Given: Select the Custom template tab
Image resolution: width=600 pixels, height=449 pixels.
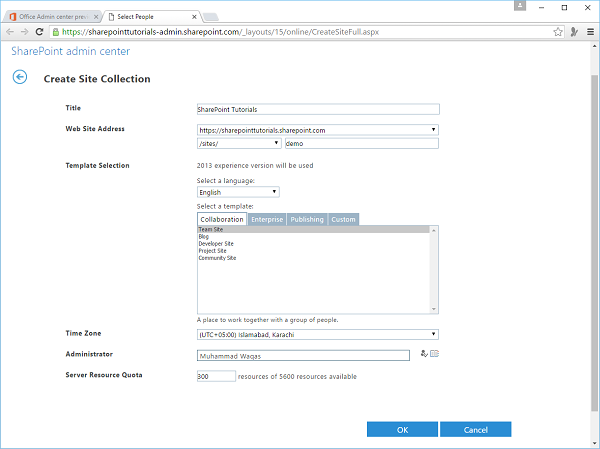Looking at the screenshot, I should (343, 219).
